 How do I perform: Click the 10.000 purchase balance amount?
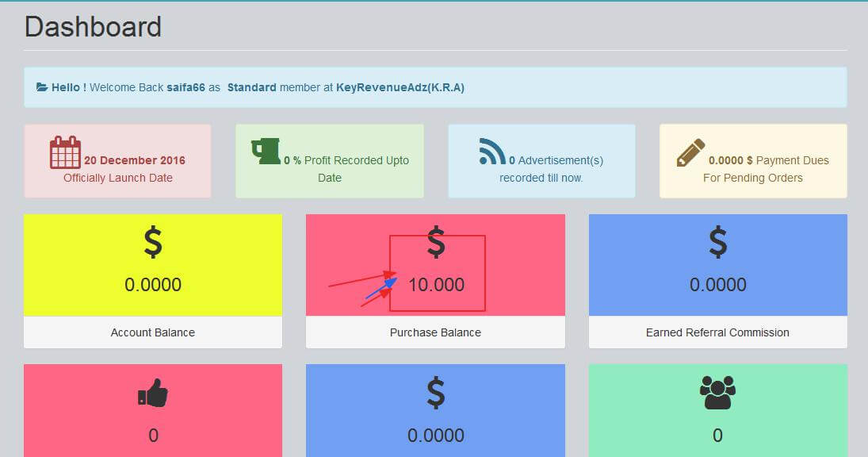(436, 285)
